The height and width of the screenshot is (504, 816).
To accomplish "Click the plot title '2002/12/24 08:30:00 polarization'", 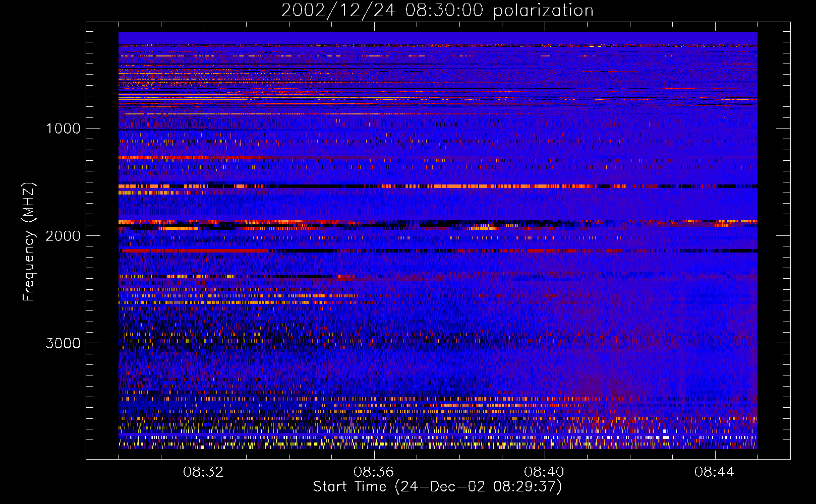I will pyautogui.click(x=437, y=11).
